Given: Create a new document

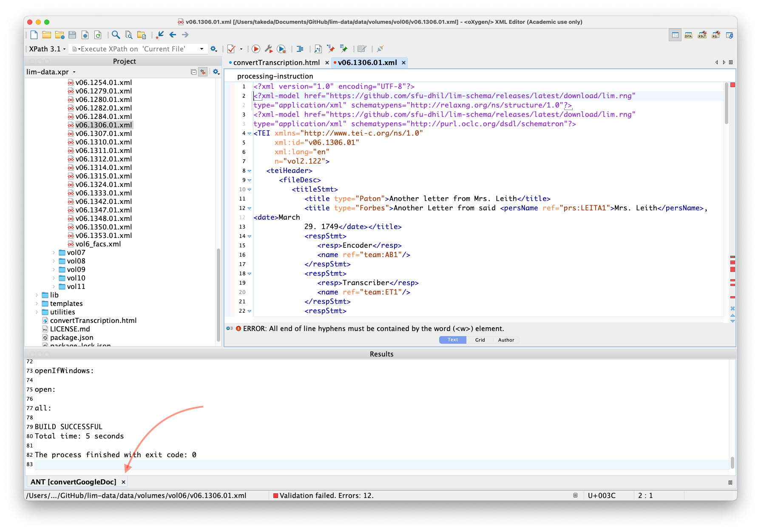Looking at the screenshot, I should point(34,35).
